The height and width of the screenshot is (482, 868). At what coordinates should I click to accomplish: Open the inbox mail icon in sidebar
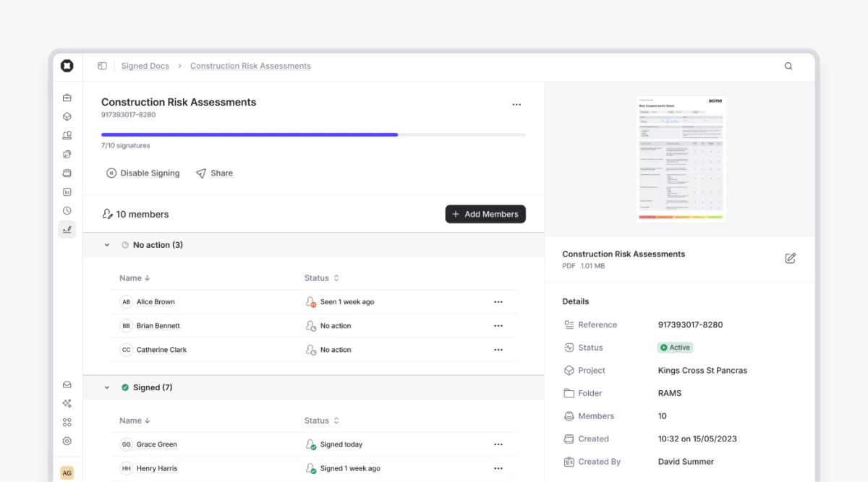tap(67, 385)
